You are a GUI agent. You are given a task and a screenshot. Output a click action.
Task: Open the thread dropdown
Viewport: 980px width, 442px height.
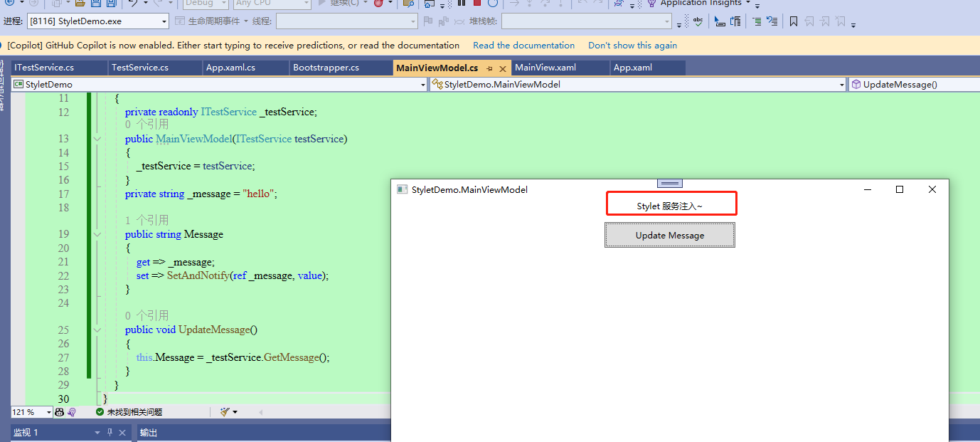tap(413, 21)
